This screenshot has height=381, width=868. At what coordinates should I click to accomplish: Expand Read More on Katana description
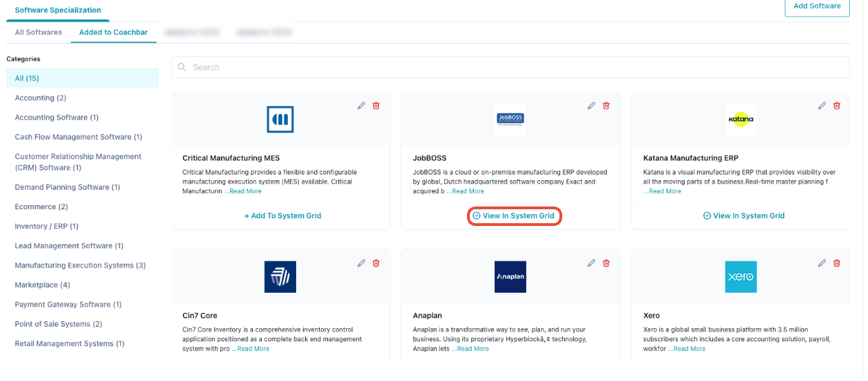[664, 191]
